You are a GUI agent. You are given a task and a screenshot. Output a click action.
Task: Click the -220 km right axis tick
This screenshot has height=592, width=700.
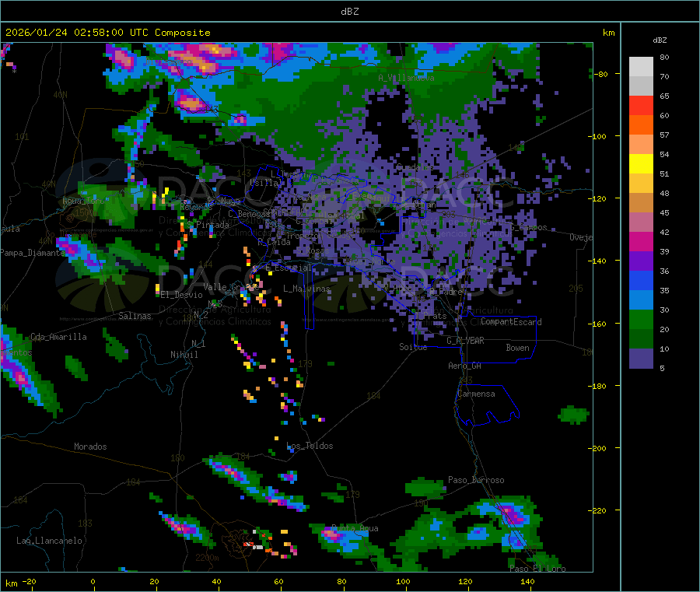597,511
